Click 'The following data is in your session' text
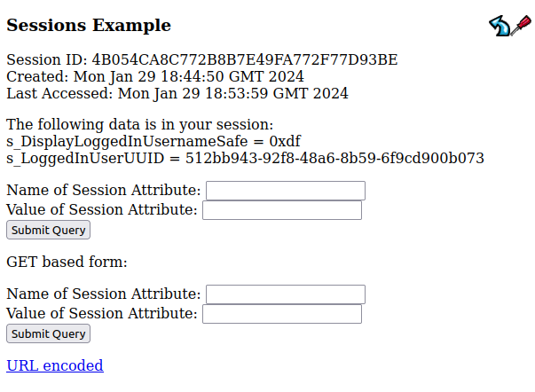The width and height of the screenshot is (535, 392). 140,124
